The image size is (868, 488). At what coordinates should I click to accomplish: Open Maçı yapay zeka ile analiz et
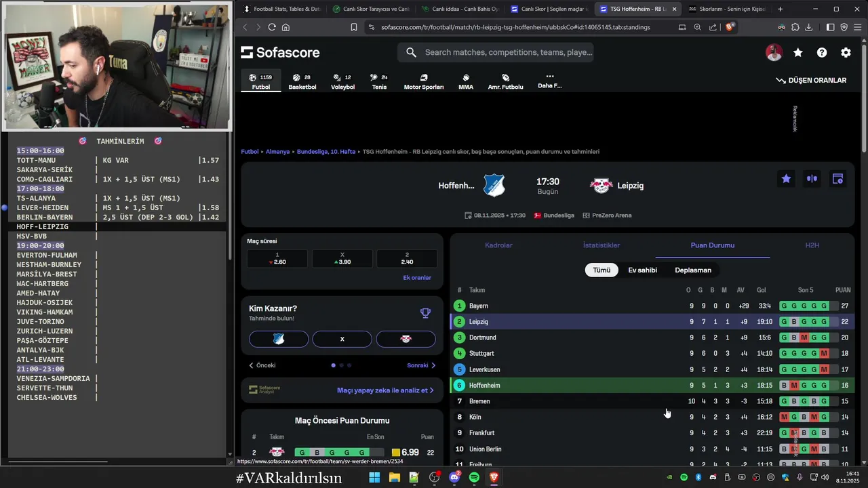[385, 390]
